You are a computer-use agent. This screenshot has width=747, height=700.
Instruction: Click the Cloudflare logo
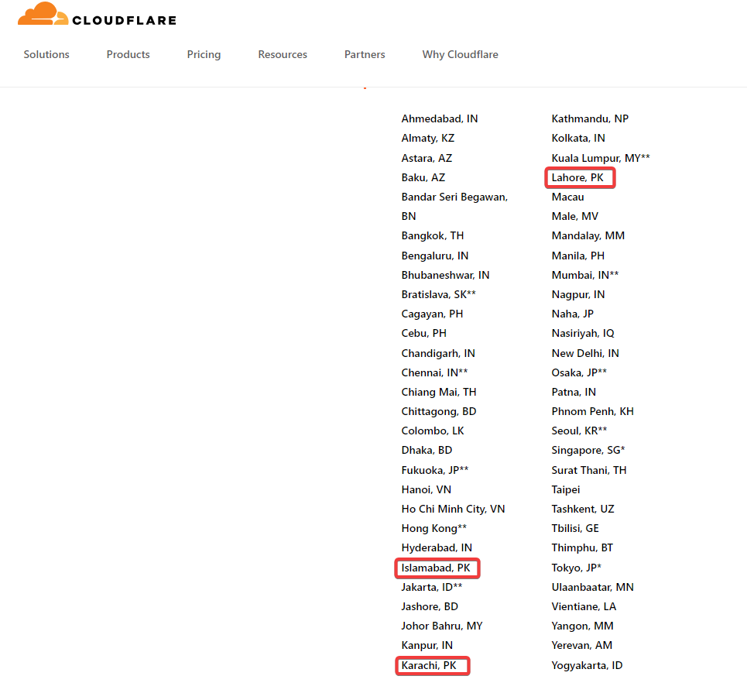coord(97,14)
